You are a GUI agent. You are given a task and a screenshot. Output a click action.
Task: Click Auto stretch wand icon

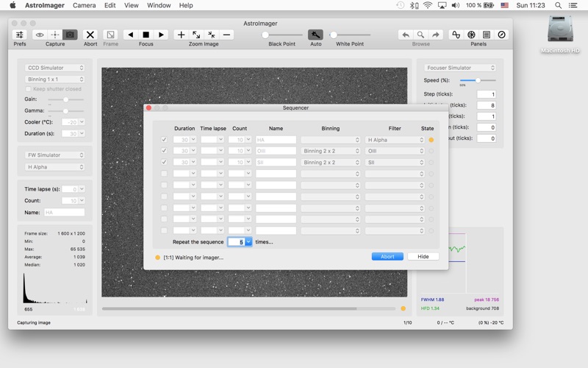click(316, 35)
